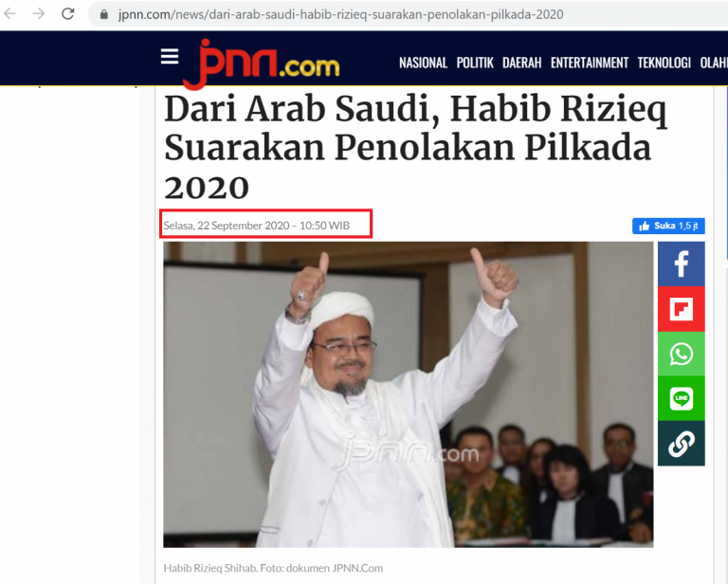The image size is (728, 584).
Task: Open the Habib Rizieq article photo
Action: [x=409, y=394]
